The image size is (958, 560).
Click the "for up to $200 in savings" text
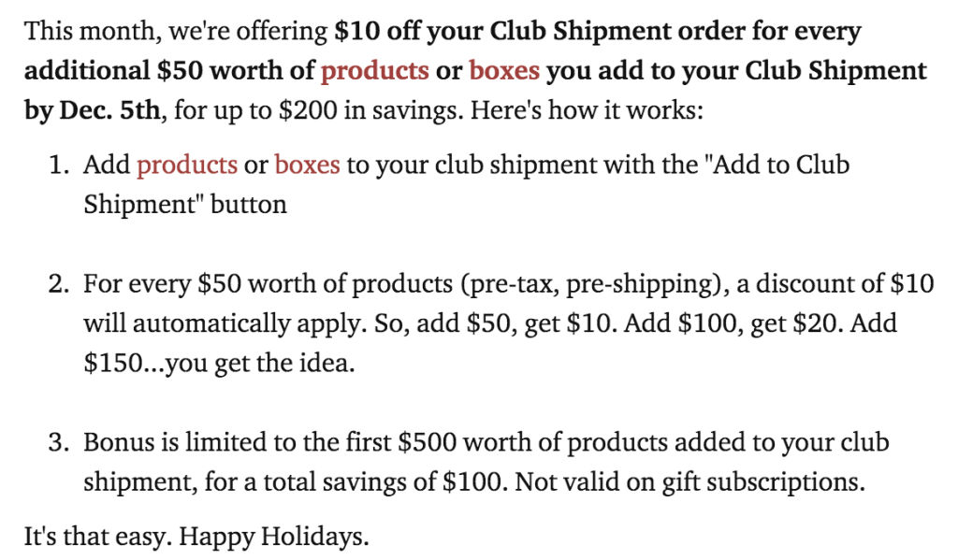click(318, 111)
